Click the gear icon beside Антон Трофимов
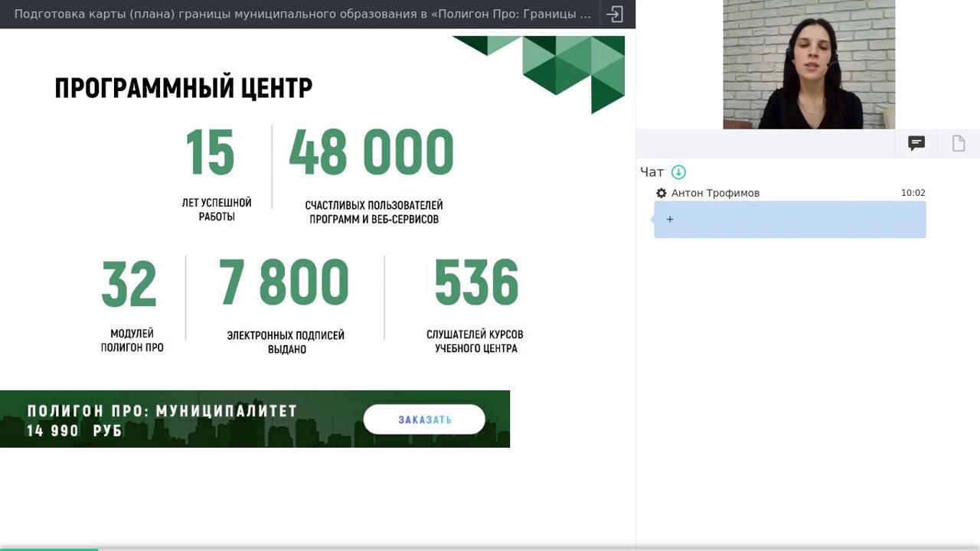 point(661,193)
